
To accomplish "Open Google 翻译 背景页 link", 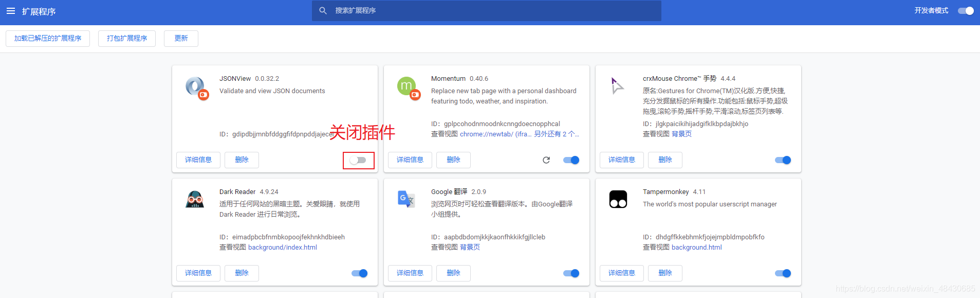I will 470,248.
